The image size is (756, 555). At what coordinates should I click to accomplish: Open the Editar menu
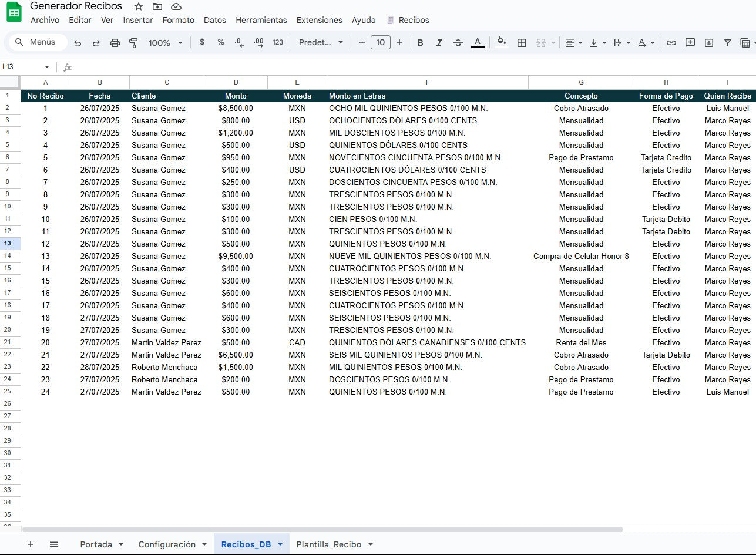[x=80, y=20]
